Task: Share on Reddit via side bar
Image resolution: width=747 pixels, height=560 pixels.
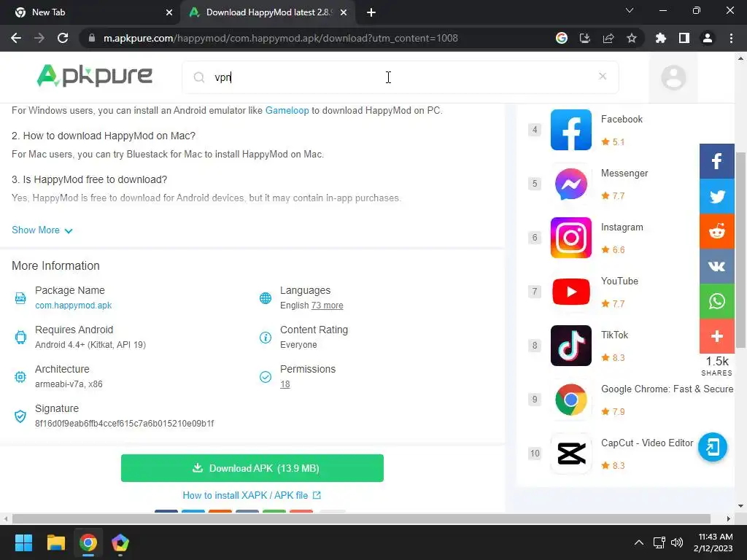Action: [x=716, y=231]
